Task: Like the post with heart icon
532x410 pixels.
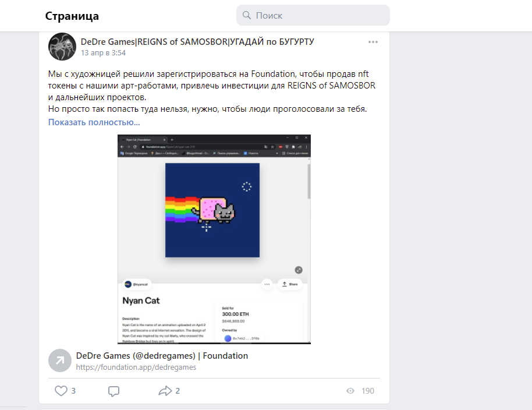Action: coord(61,391)
